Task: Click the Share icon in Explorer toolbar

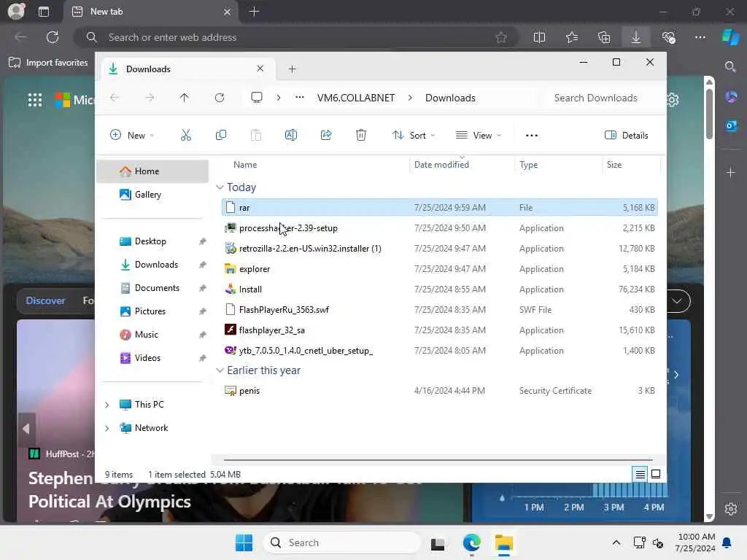Action: tap(326, 135)
